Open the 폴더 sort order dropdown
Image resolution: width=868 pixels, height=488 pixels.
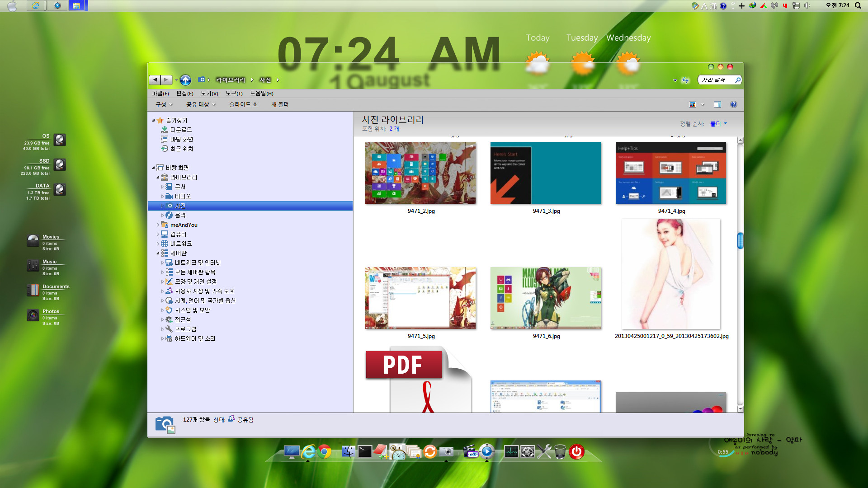tap(719, 123)
